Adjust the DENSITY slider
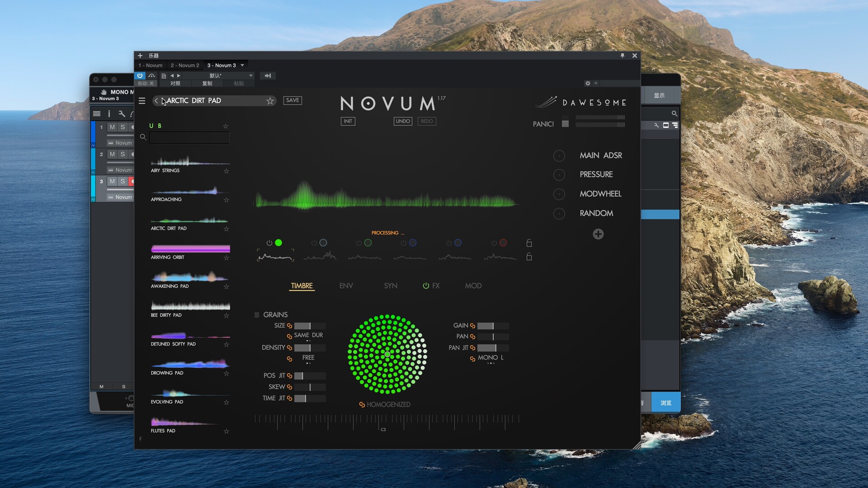868x488 pixels. [x=310, y=347]
